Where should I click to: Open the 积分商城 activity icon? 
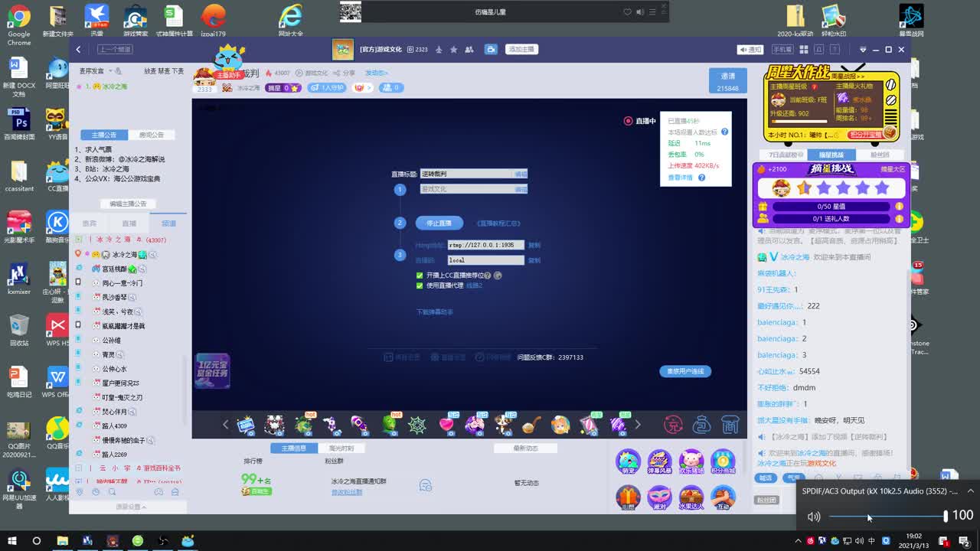coord(723,462)
